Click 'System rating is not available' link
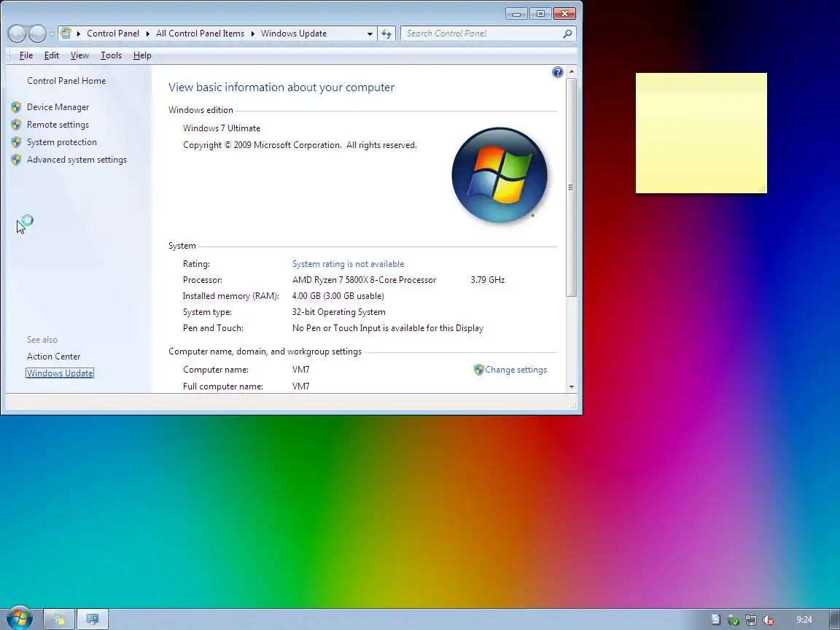The width and height of the screenshot is (840, 630). 349,264
